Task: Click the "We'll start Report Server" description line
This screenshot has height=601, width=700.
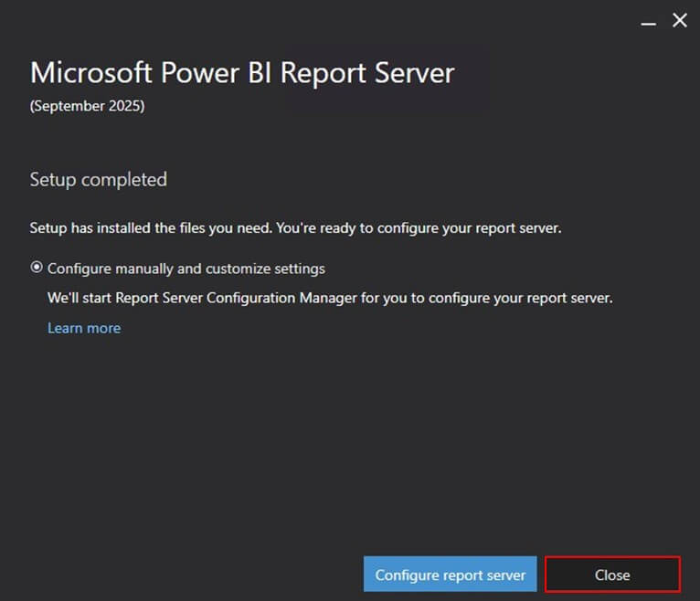Action: 330,298
